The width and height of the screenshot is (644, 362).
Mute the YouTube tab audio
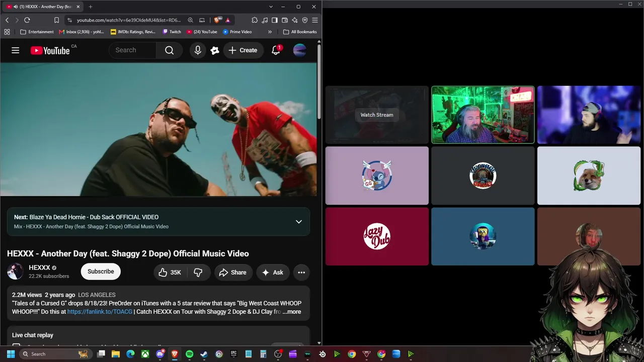[16, 7]
